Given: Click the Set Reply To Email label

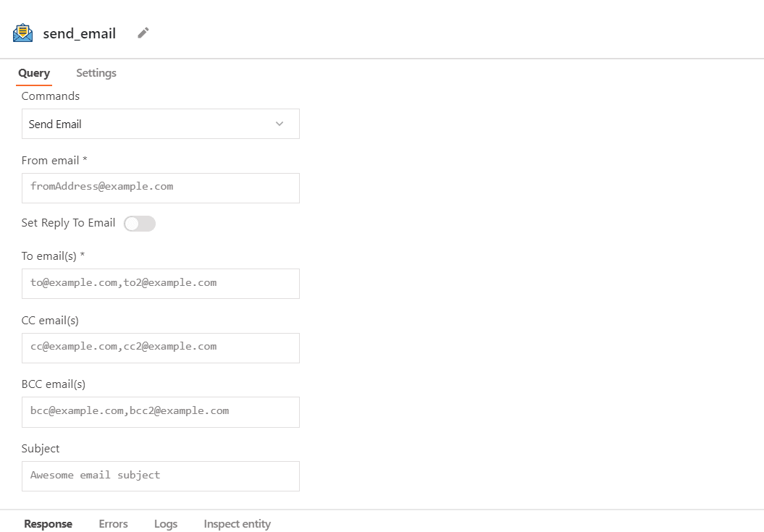Looking at the screenshot, I should [x=68, y=223].
